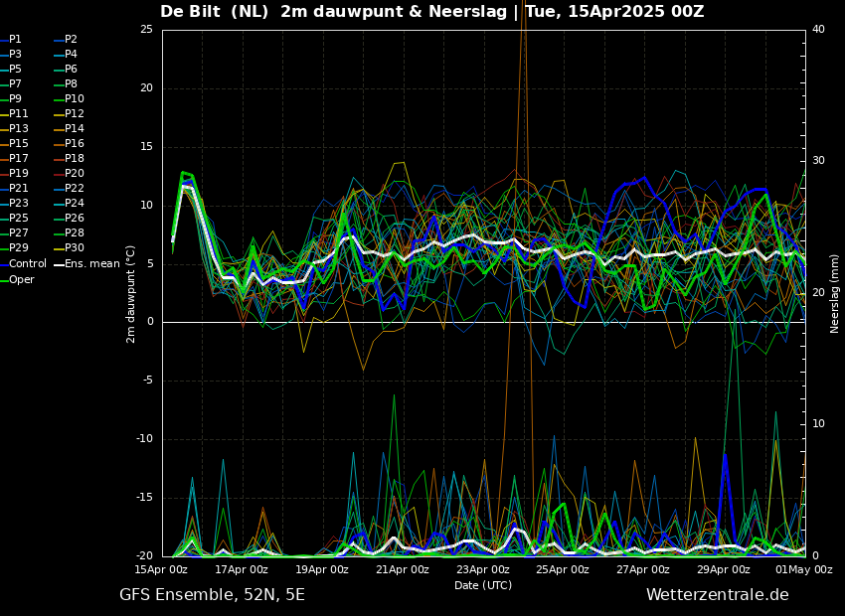Click the '2m dauwpunt (°C)' axis title
This screenshot has height=616, width=845.
[x=131, y=294]
